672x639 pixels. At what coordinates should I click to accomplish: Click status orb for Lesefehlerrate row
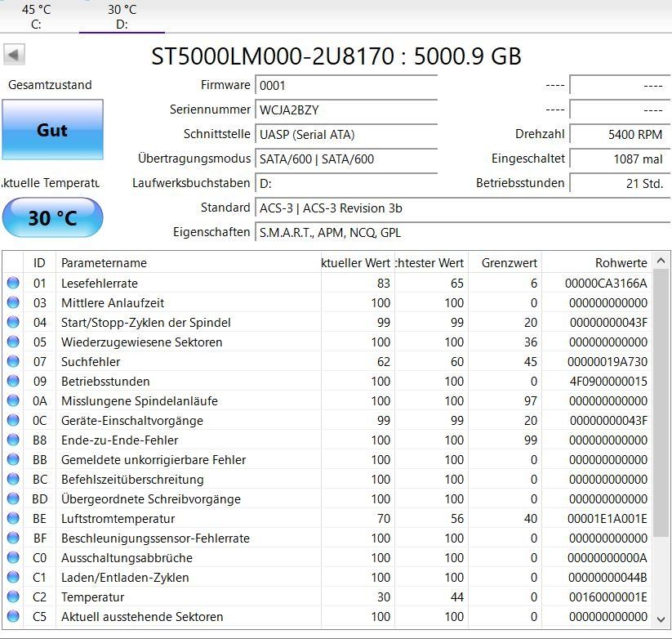point(13,283)
